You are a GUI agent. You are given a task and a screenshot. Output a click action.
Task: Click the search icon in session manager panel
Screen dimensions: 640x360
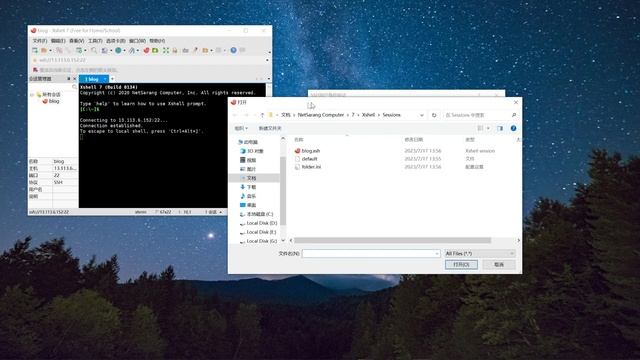click(x=74, y=87)
